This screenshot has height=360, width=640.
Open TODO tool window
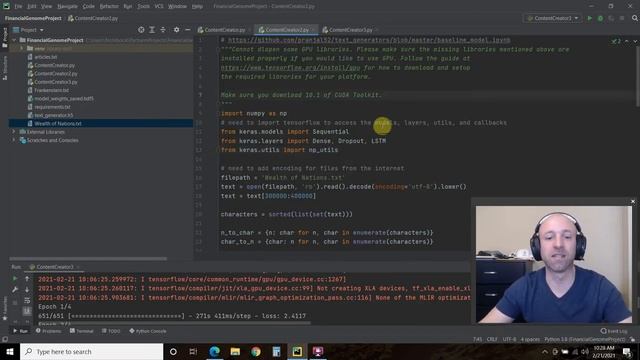pos(111,331)
